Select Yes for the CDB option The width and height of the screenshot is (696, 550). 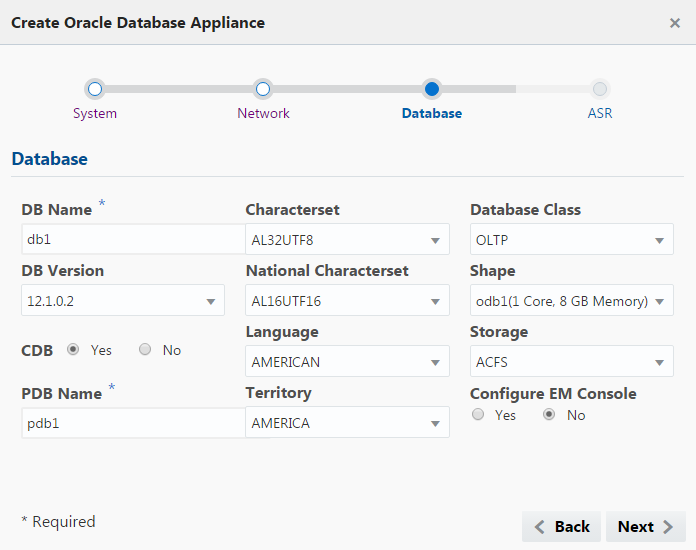coord(73,350)
